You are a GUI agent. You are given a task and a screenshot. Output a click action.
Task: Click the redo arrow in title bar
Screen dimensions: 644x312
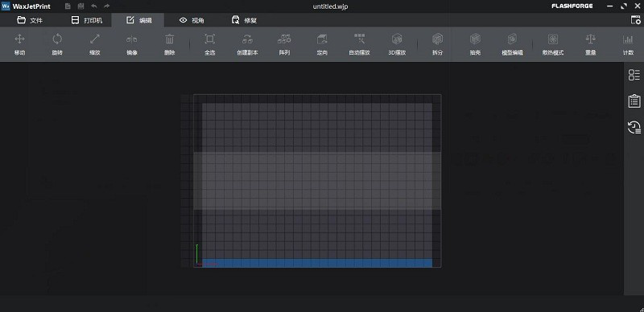(x=107, y=6)
